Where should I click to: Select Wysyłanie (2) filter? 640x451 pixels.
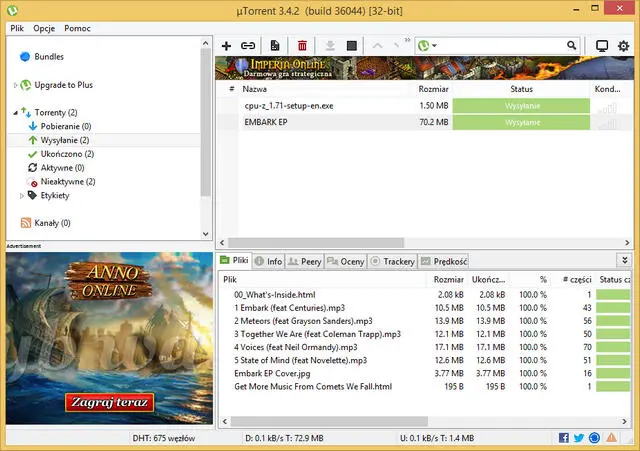pos(65,140)
